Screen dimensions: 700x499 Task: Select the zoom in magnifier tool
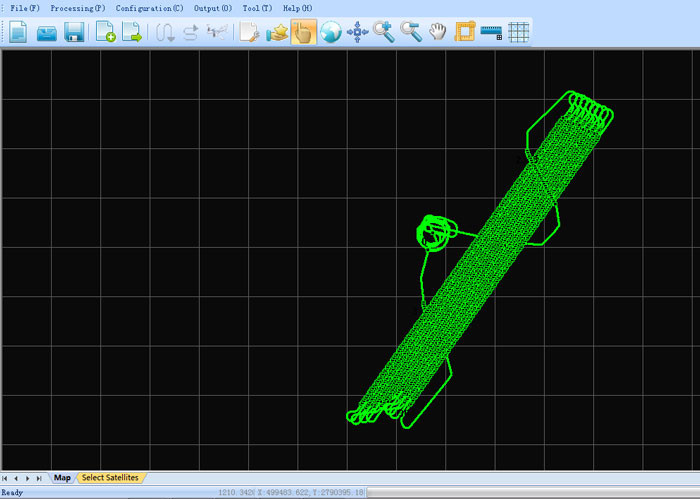coord(384,32)
